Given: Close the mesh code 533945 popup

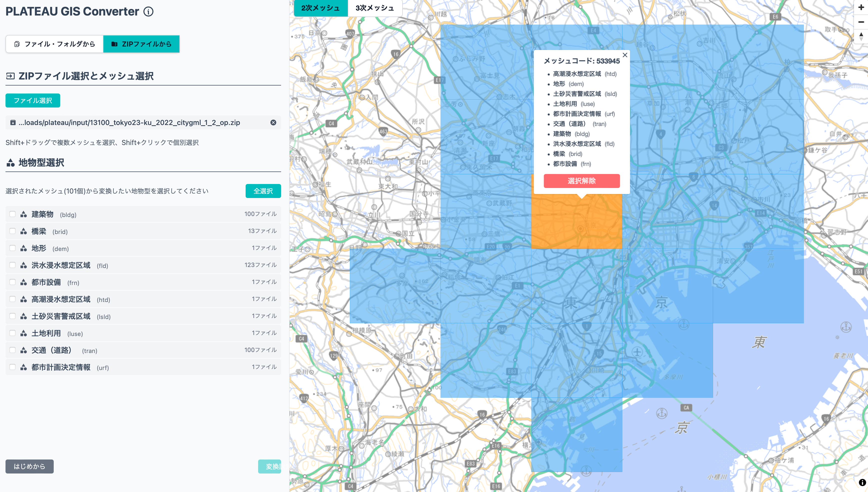Looking at the screenshot, I should coord(625,55).
